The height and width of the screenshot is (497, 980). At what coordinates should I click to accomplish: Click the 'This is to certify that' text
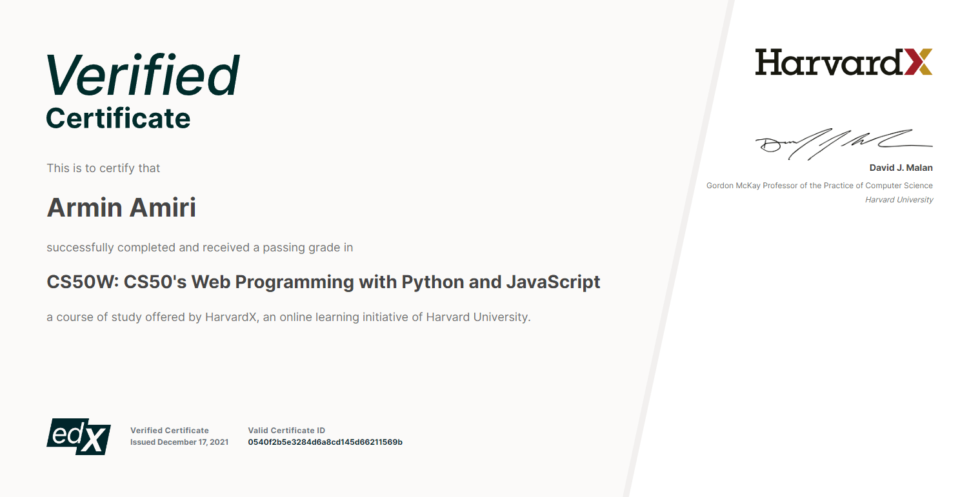tap(103, 168)
